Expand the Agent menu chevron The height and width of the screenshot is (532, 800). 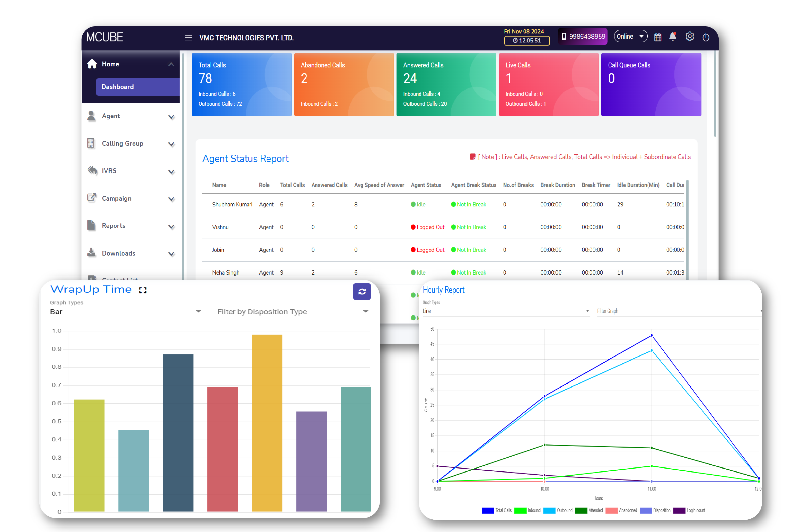(171, 117)
